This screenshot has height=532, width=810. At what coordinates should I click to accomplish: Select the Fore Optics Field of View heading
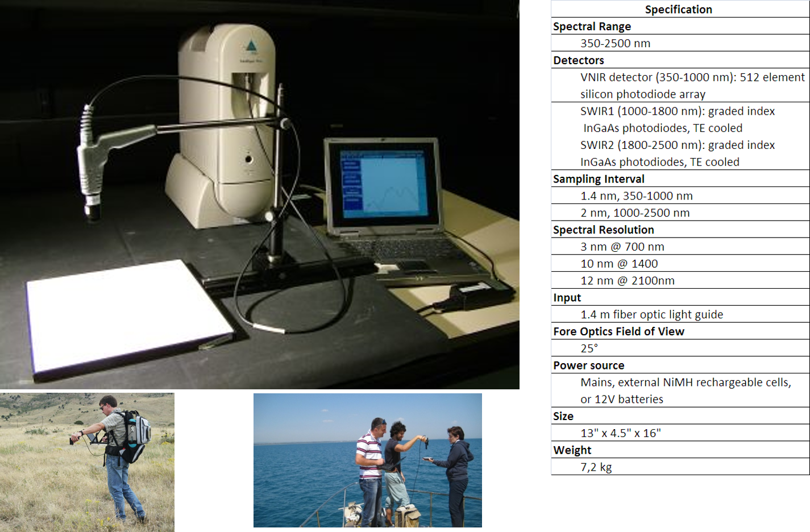click(618, 331)
